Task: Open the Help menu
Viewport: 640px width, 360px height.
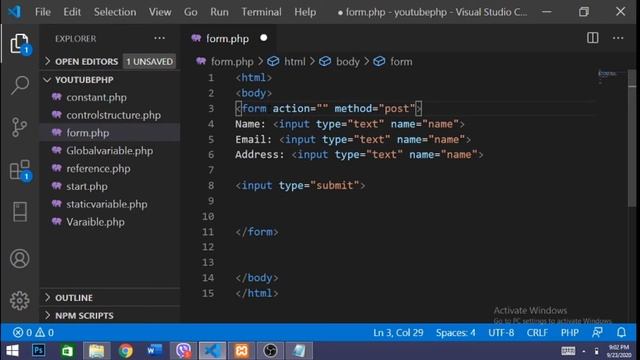Action: coord(305,12)
